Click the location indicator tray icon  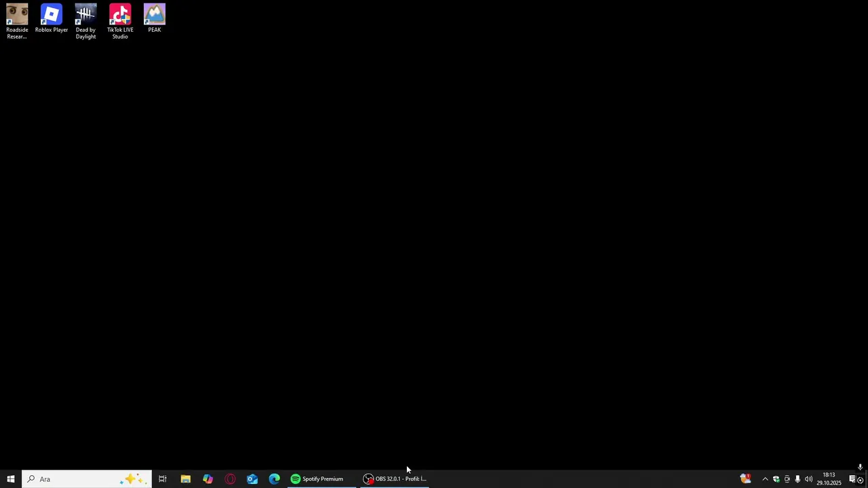(x=861, y=480)
